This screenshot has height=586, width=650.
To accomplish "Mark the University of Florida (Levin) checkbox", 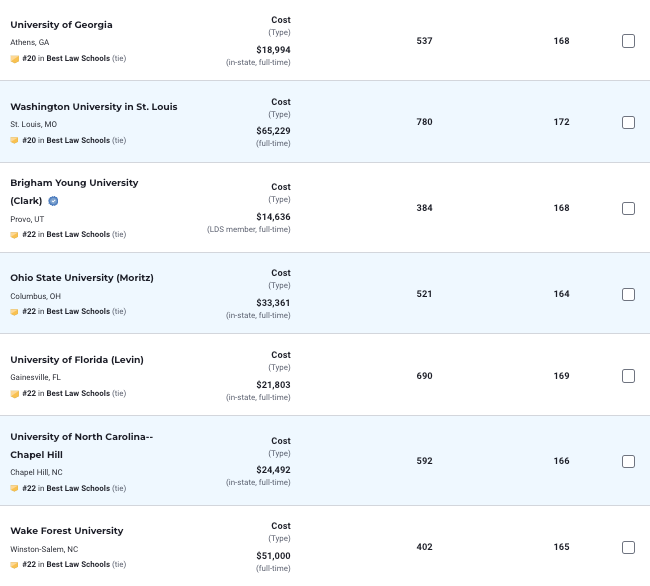I will coord(628,377).
